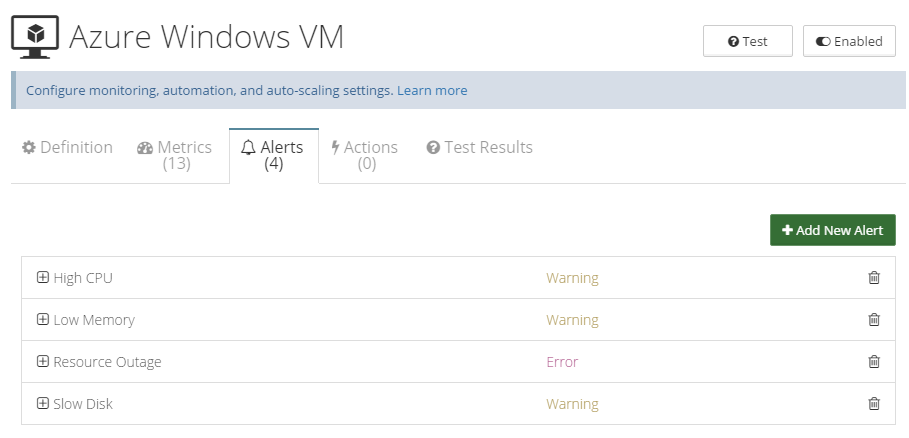Expand the Resource Outage alert row
909x438 pixels.
click(42, 362)
